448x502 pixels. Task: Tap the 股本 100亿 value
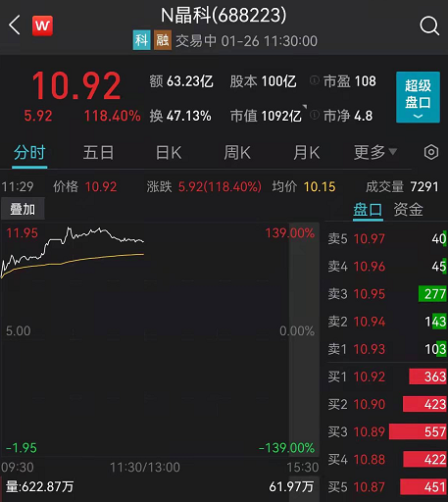pos(263,81)
